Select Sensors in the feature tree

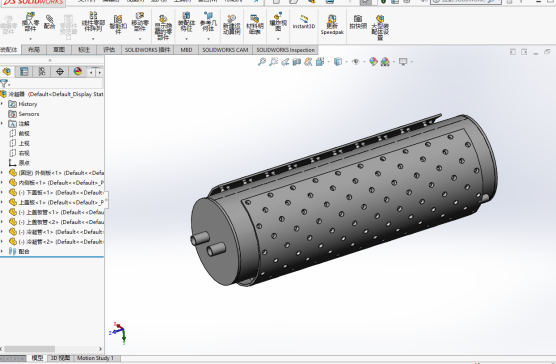tap(24, 114)
